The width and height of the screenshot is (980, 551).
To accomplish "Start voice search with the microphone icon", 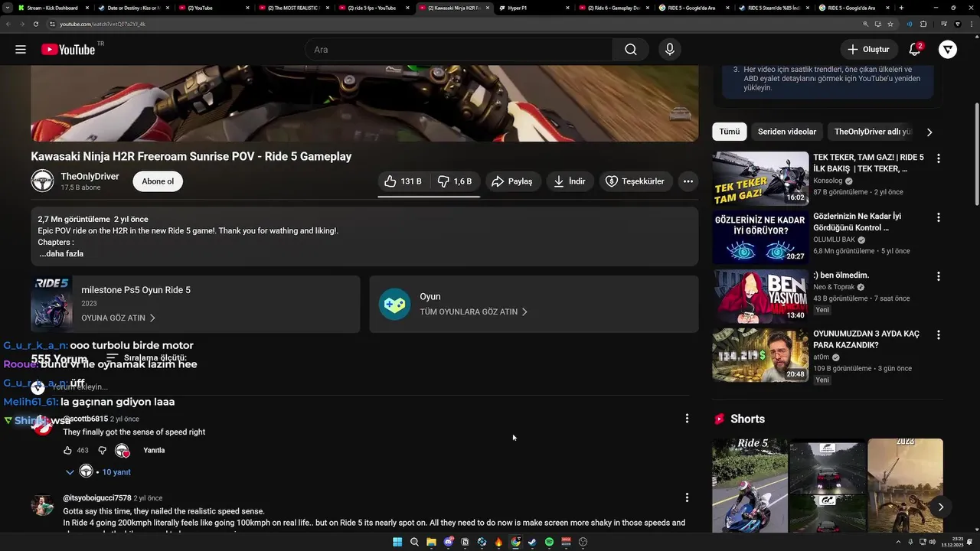I will (x=670, y=50).
